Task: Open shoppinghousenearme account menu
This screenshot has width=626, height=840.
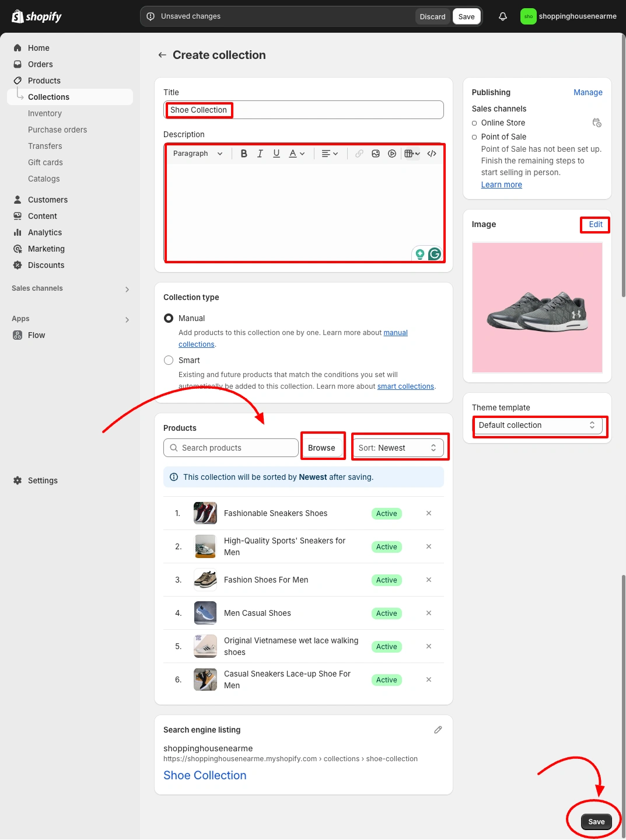Action: tap(568, 16)
